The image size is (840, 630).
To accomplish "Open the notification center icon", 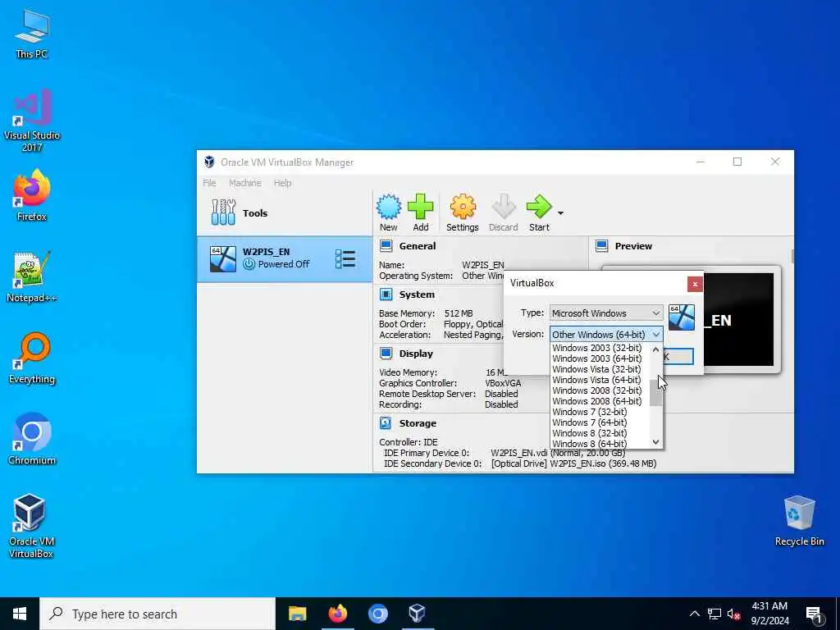I will click(815, 614).
